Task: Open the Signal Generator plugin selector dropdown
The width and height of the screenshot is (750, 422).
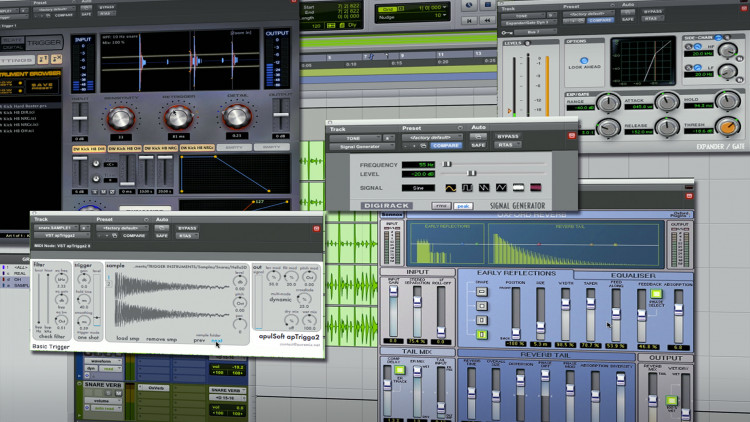Action: point(361,146)
